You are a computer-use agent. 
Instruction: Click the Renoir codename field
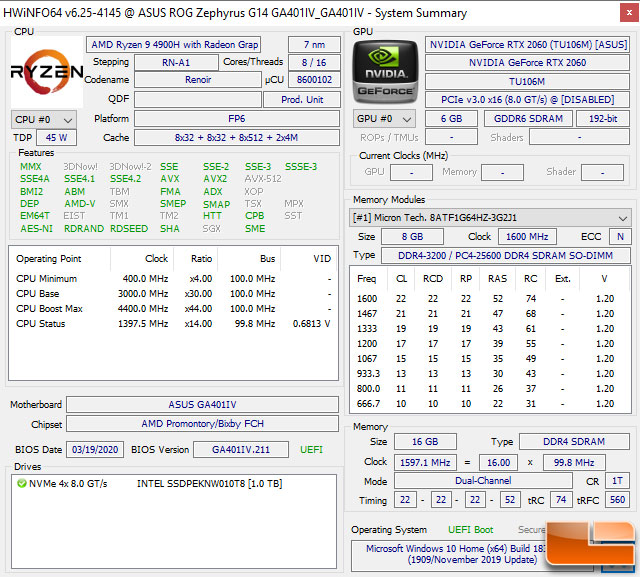pyautogui.click(x=198, y=80)
